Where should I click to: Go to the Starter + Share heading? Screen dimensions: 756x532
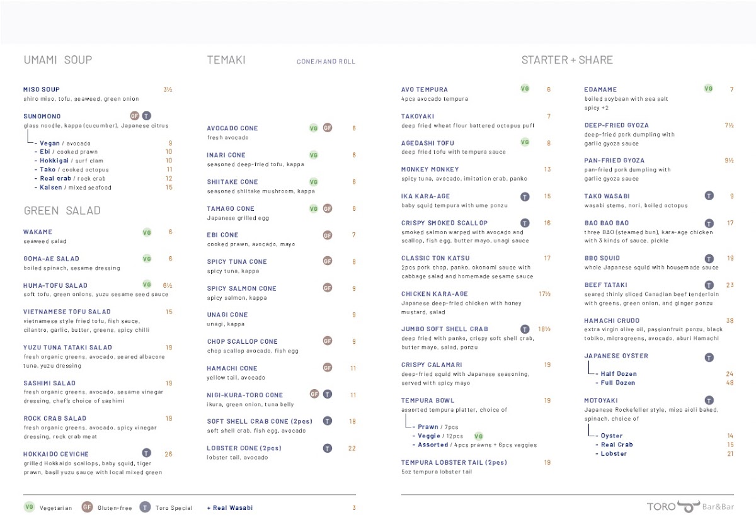567,60
